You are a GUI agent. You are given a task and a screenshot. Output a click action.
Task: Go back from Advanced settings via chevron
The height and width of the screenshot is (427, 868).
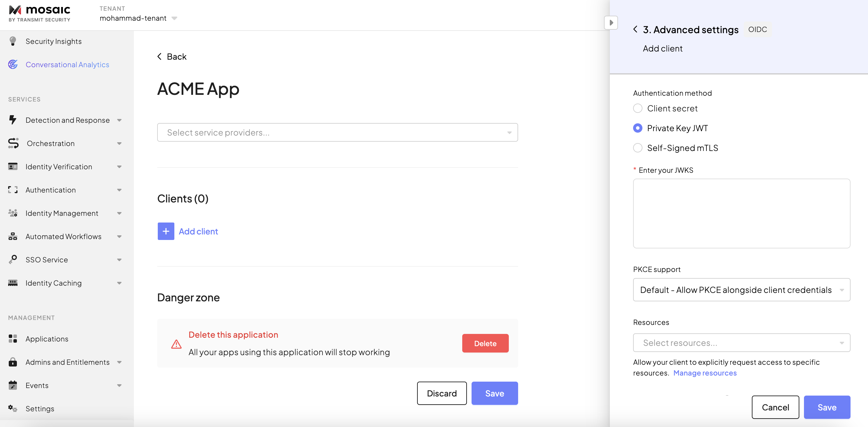point(635,29)
